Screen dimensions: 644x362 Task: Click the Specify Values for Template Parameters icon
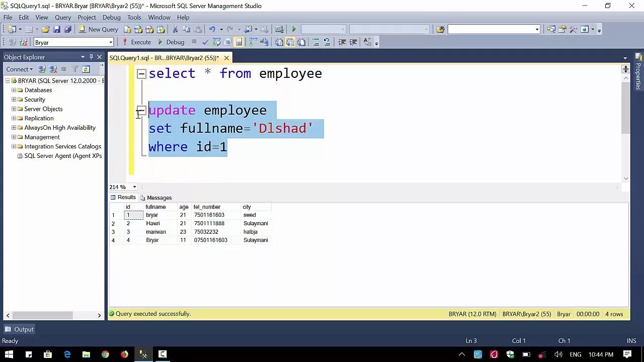367,42
